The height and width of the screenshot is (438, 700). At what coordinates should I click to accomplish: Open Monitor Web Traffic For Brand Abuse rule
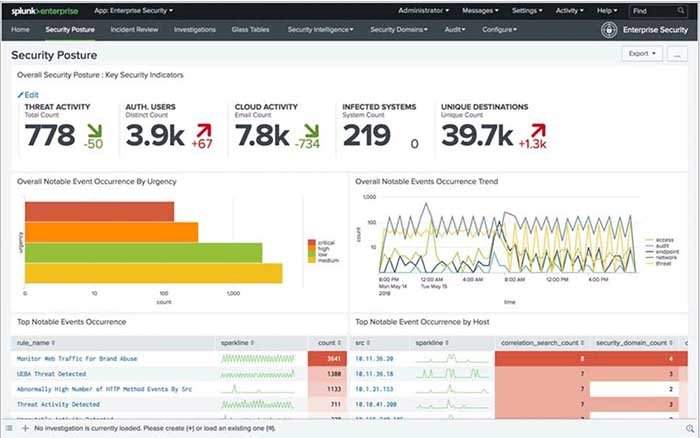coord(77,359)
